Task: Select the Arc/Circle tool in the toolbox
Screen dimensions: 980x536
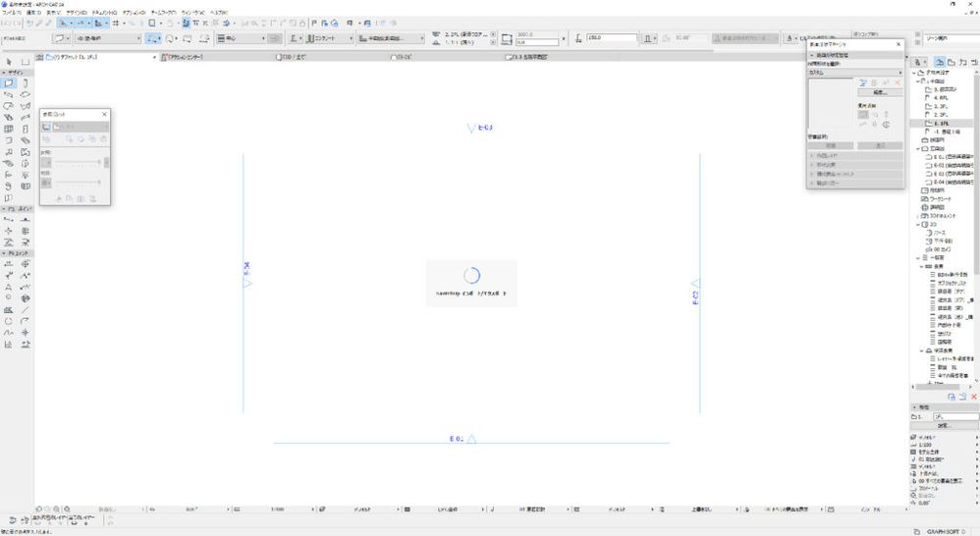Action: click(x=9, y=321)
